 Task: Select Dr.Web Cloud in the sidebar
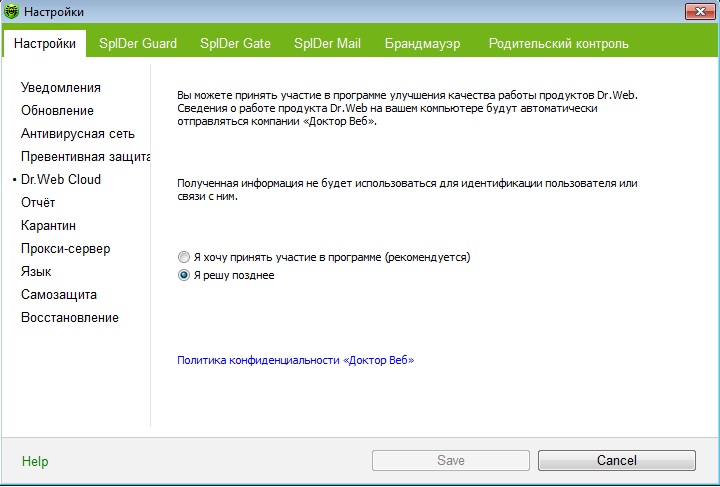tap(61, 179)
